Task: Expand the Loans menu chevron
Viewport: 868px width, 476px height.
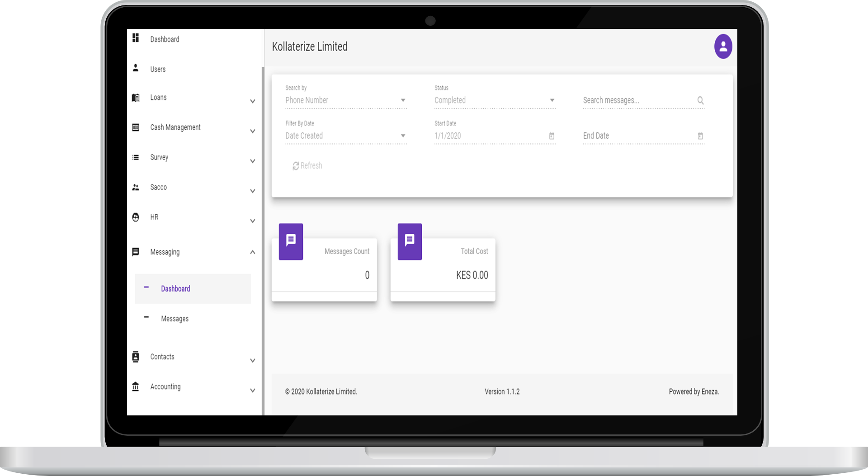Action: pos(252,101)
